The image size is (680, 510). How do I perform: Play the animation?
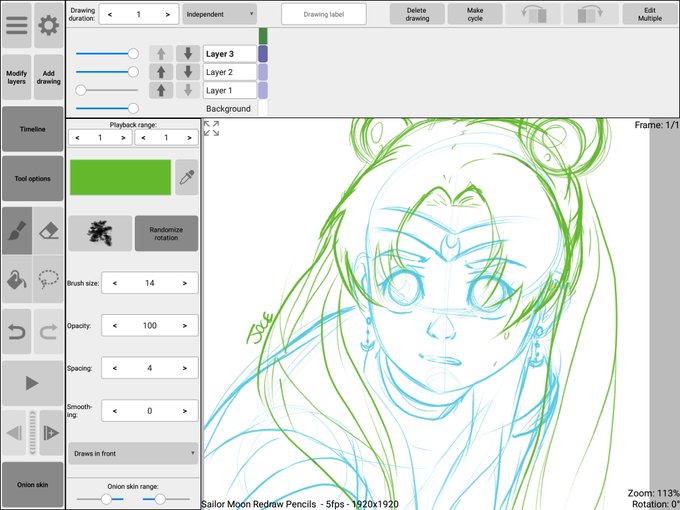pos(33,383)
